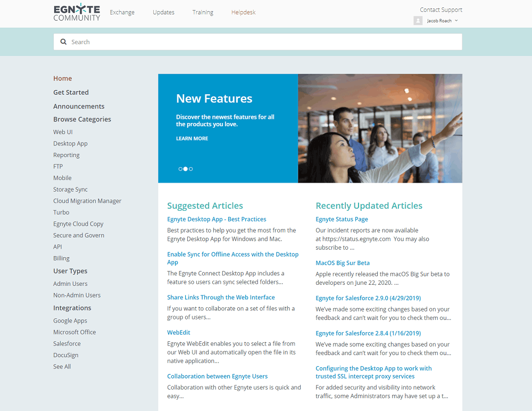
Task: Click the User Types heading
Action: click(x=70, y=271)
